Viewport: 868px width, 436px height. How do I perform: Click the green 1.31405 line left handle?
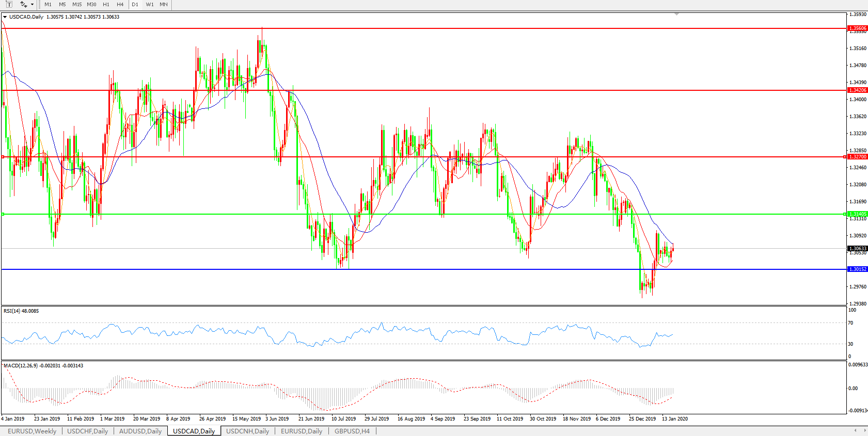tap(3, 214)
